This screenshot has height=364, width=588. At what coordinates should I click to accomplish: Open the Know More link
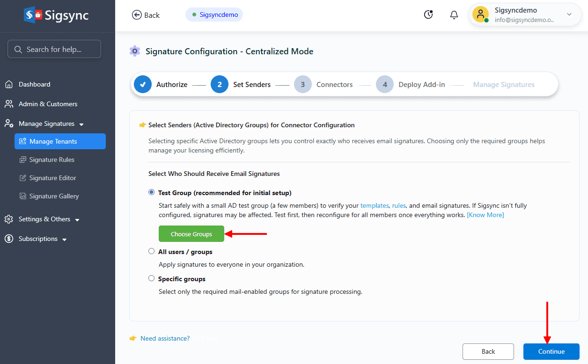click(x=485, y=215)
